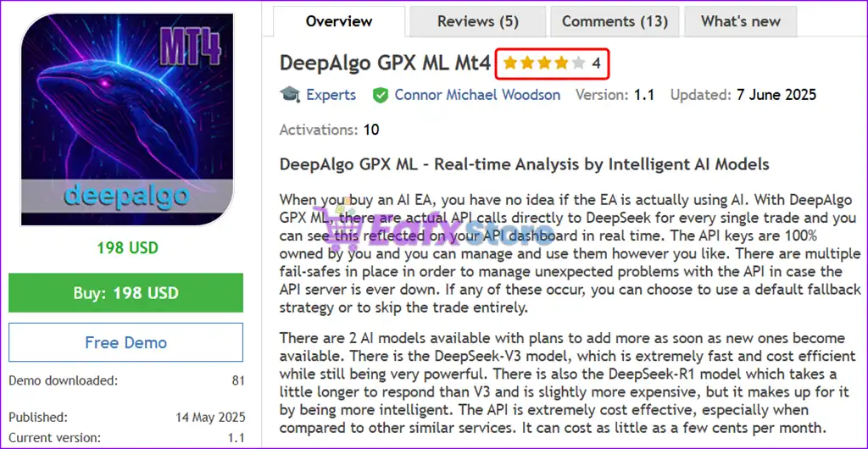Click the Activations: 10 text

pyautogui.click(x=330, y=130)
